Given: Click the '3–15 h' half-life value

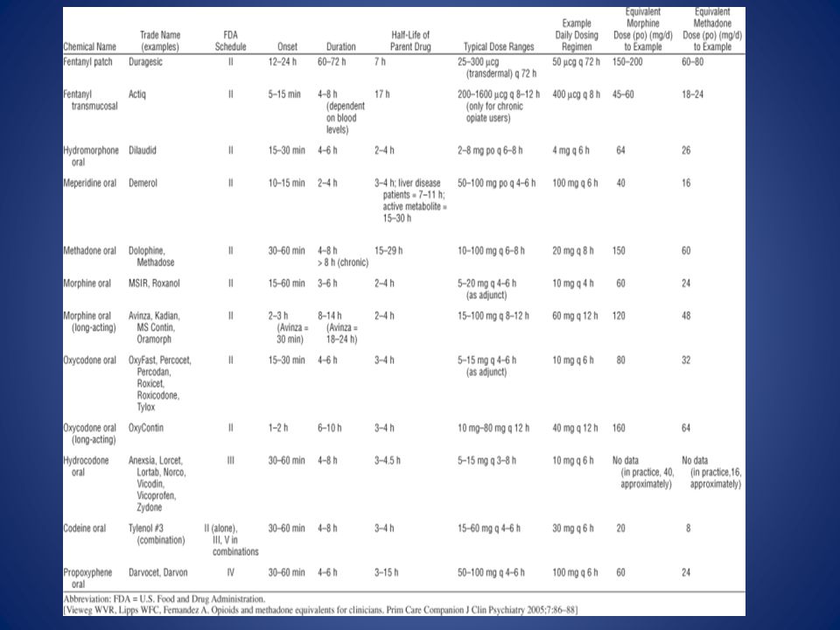Looking at the screenshot, I should click(x=386, y=572).
